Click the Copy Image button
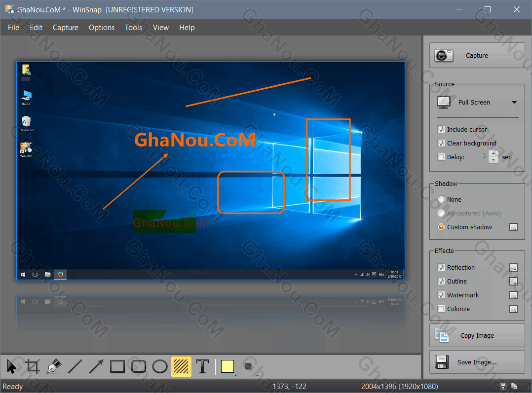Viewport: 532px width, 393px height. [x=477, y=336]
